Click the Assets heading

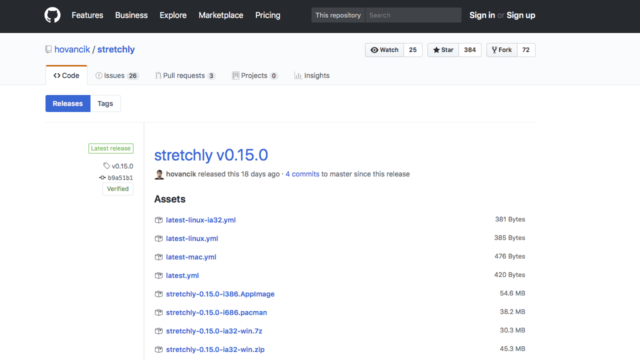tap(170, 199)
